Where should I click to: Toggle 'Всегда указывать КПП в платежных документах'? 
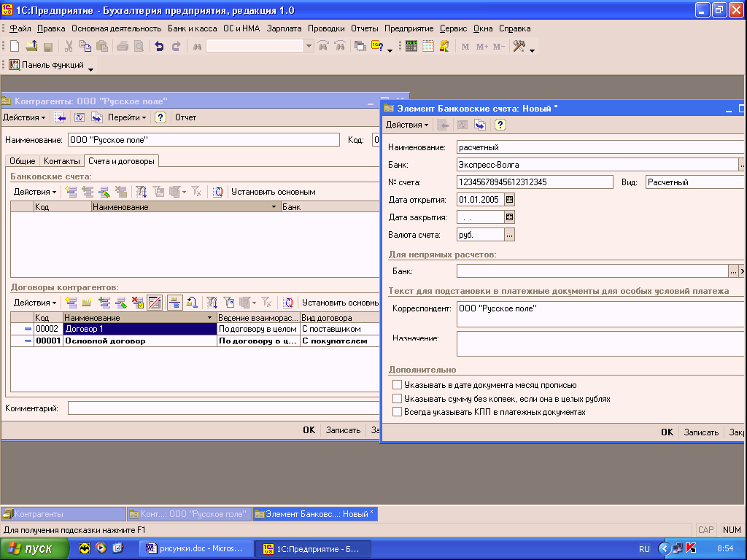tap(397, 412)
